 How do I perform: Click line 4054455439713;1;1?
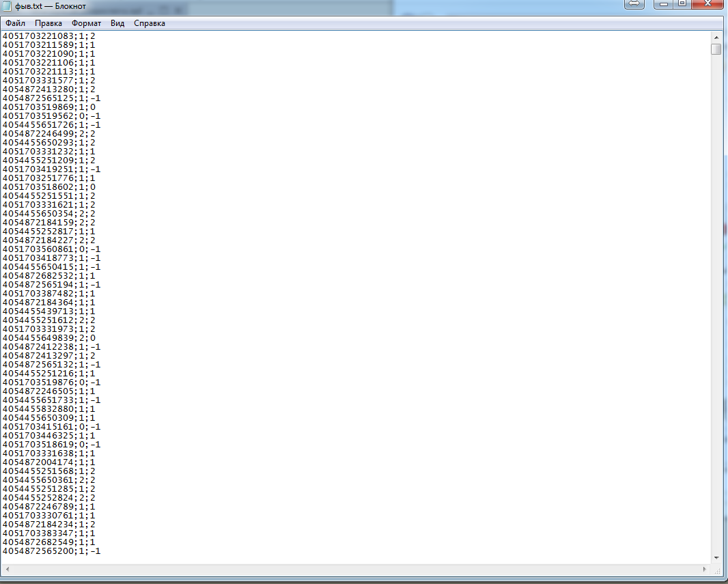point(48,311)
